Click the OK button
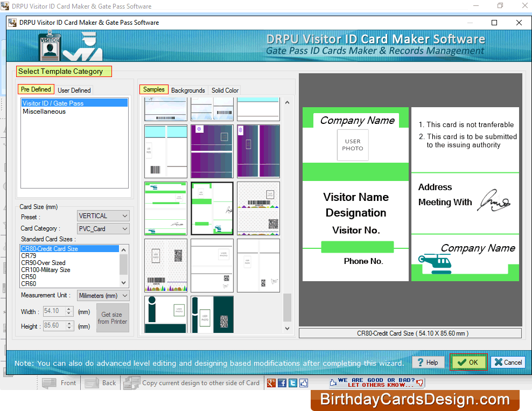Screen dimensions: 532x411 tap(468, 362)
